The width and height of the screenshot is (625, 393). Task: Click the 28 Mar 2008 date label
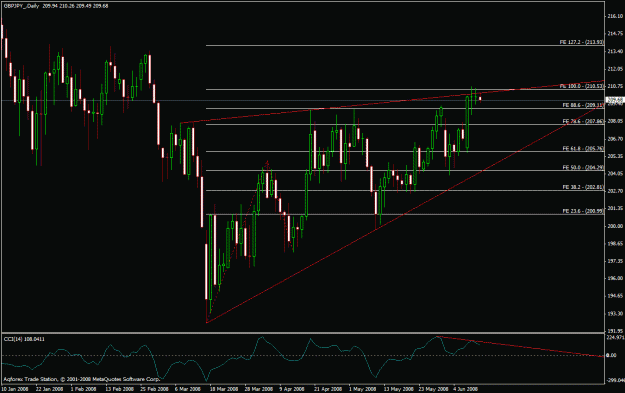259,389
